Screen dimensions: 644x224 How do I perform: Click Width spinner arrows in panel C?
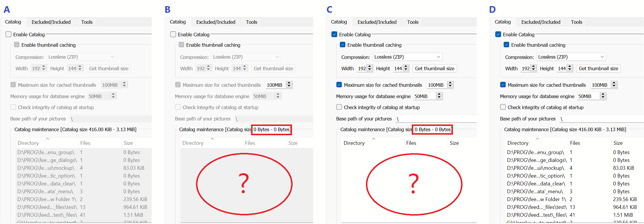[x=370, y=68]
